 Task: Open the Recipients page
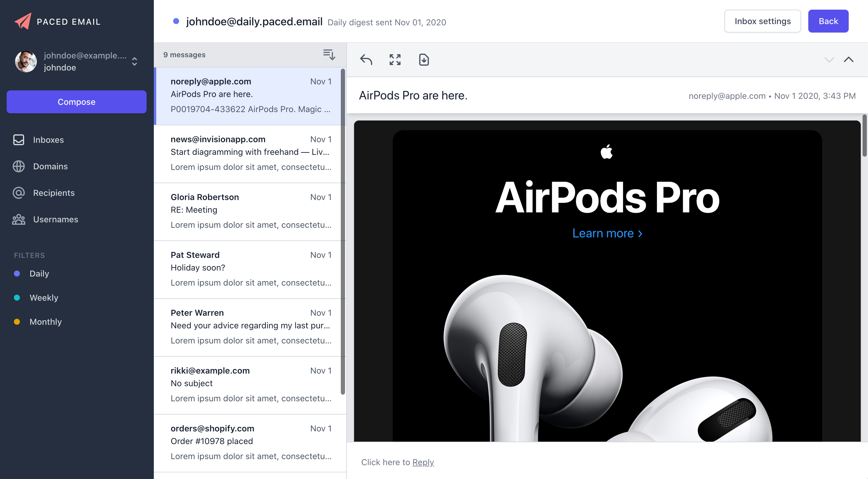[x=54, y=193]
